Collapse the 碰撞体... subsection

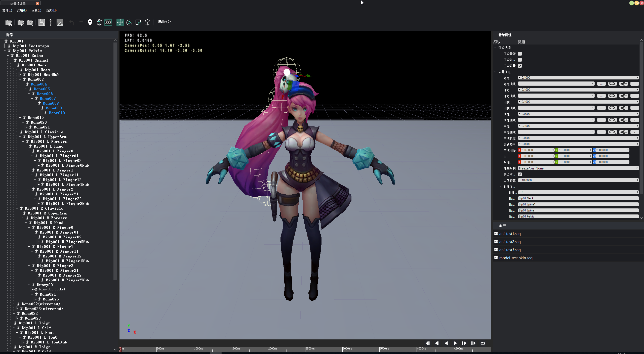(500, 187)
